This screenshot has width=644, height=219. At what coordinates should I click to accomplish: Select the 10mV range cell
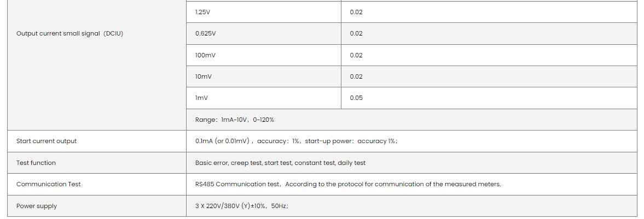click(204, 76)
